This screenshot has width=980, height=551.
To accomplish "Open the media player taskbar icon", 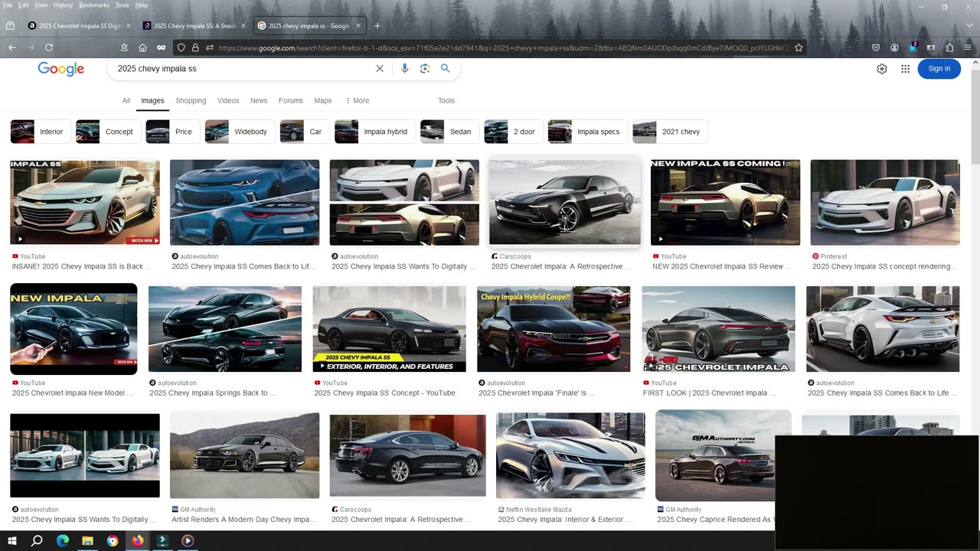I will coord(188,540).
